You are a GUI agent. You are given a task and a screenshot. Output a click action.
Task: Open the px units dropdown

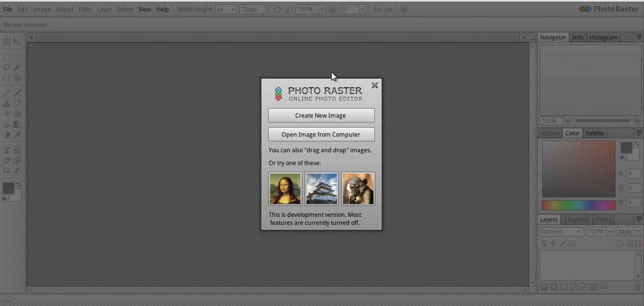coord(226,9)
